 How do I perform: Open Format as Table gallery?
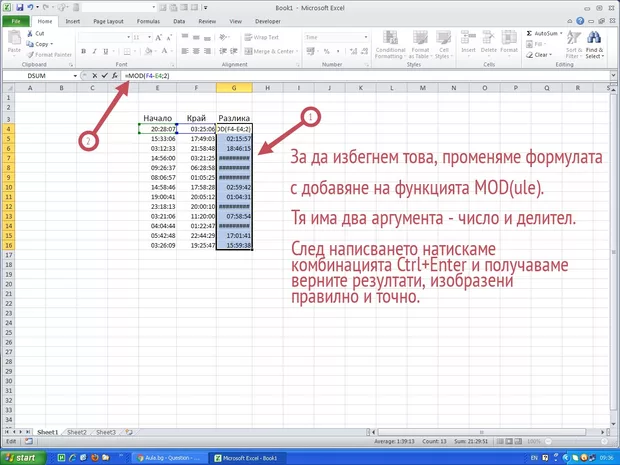click(x=420, y=45)
